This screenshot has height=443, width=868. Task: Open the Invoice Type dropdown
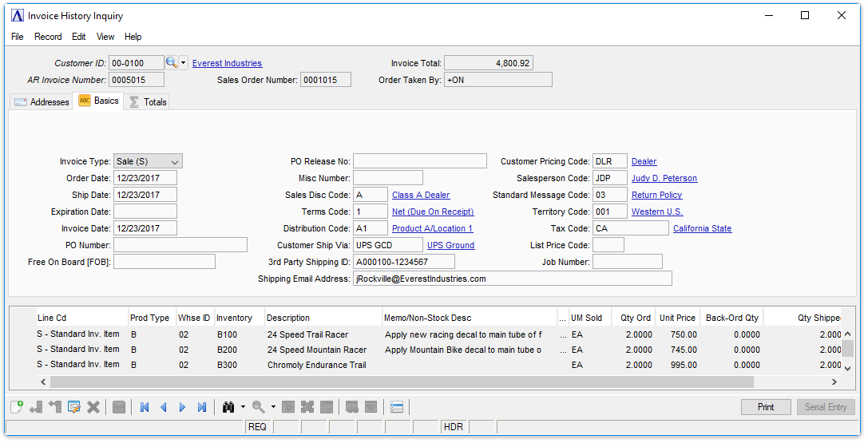click(148, 161)
